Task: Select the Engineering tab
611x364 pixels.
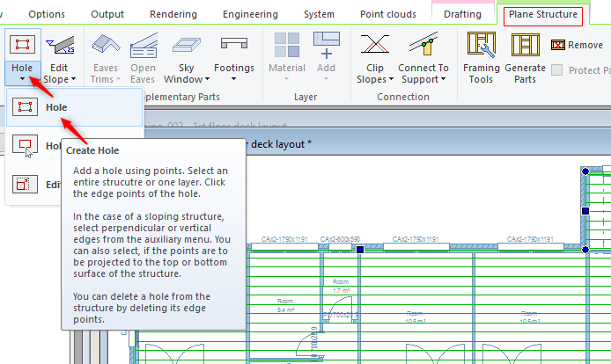Action: point(250,15)
